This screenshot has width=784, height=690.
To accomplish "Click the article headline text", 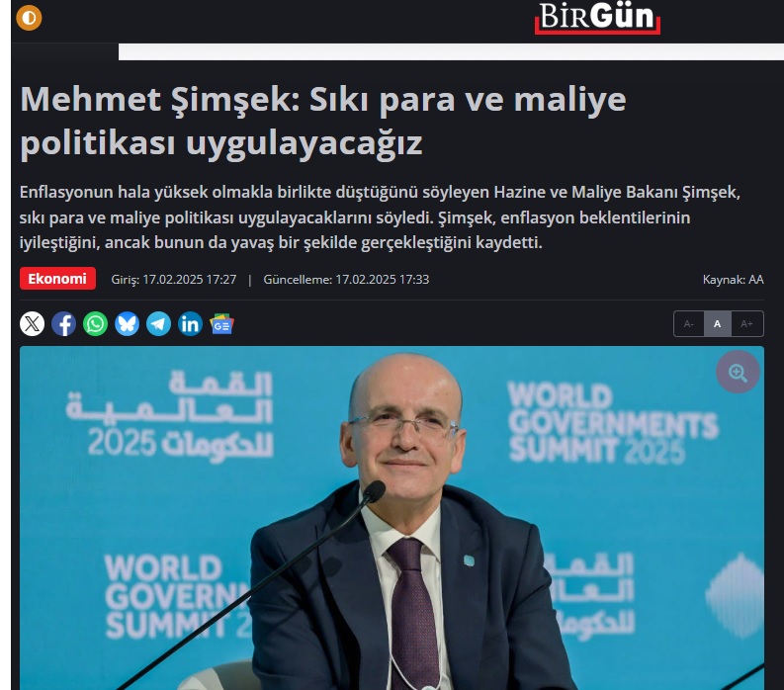I will point(323,121).
